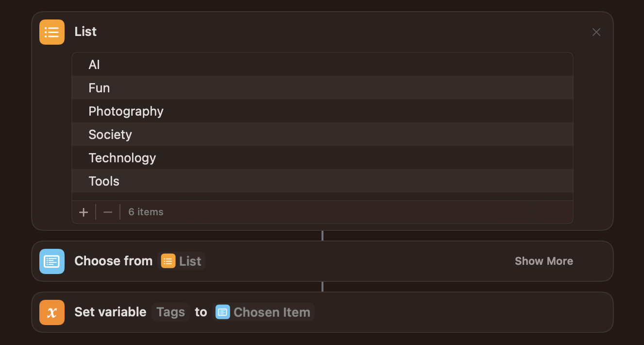Click the Society list row
The image size is (644, 345).
(110, 135)
